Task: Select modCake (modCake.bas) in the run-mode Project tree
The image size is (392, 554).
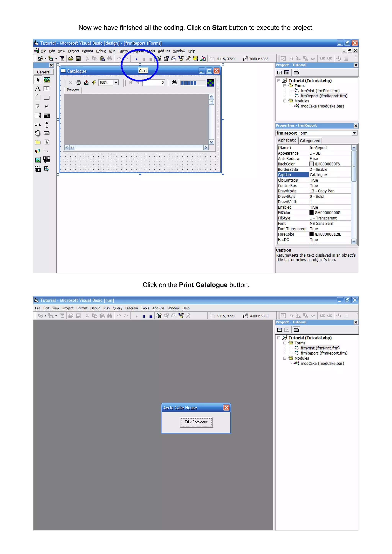Action: tap(322, 363)
